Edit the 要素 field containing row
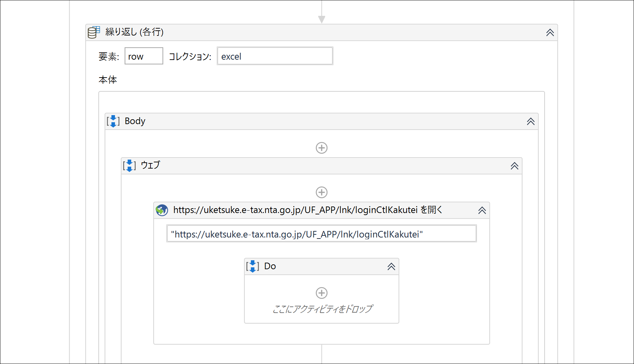Image resolution: width=634 pixels, height=364 pixels. [x=144, y=56]
